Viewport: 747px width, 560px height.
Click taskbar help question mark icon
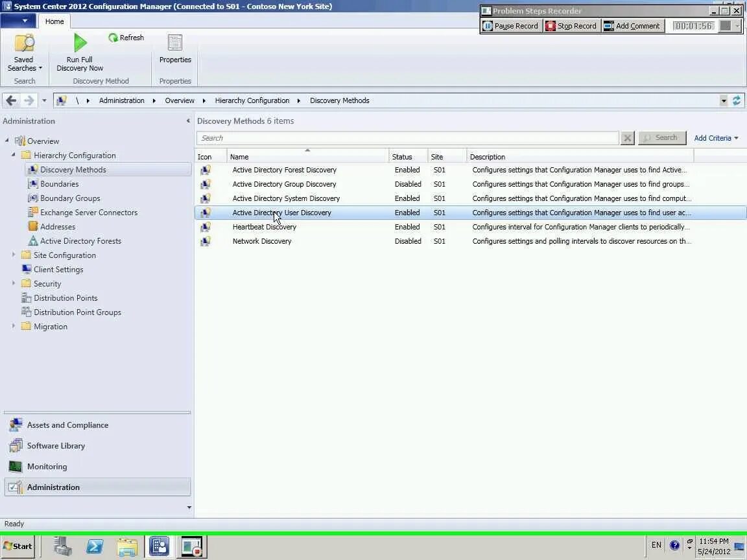coord(674,545)
